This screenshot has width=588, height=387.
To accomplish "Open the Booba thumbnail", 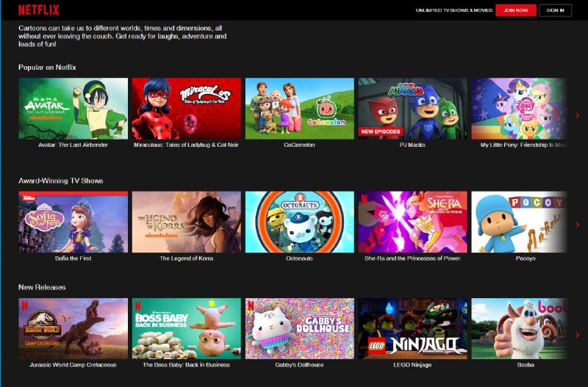I will click(x=519, y=328).
